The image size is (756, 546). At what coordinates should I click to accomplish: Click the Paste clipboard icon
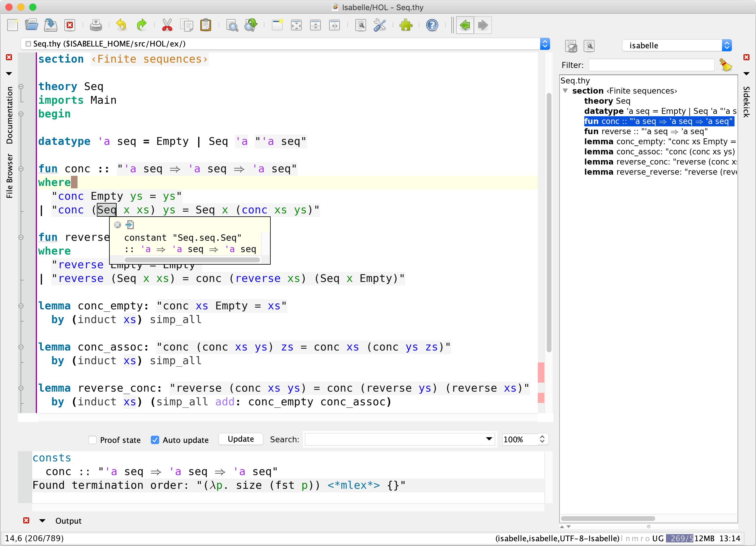pos(206,25)
